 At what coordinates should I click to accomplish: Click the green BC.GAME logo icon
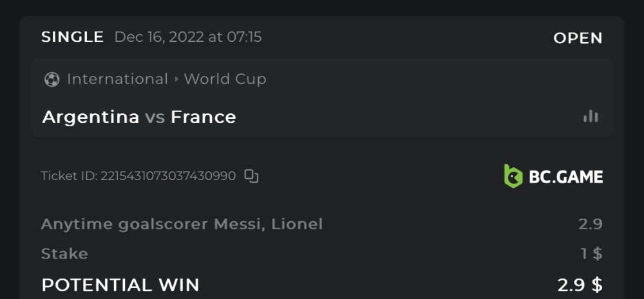click(x=513, y=176)
